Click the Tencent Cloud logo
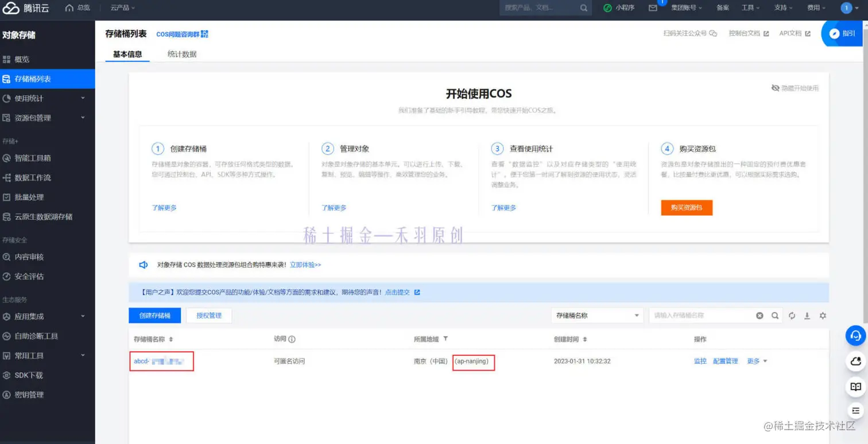868x444 pixels. click(26, 8)
